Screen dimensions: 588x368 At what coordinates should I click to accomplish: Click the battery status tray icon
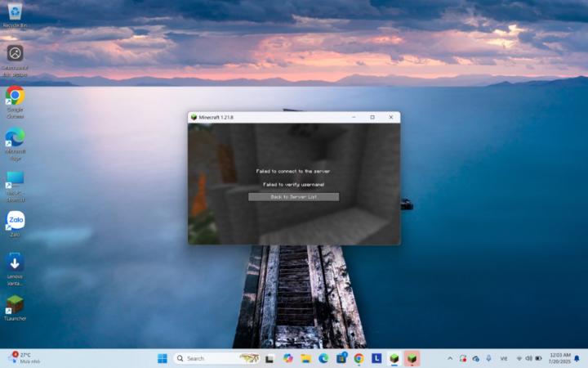(538, 359)
